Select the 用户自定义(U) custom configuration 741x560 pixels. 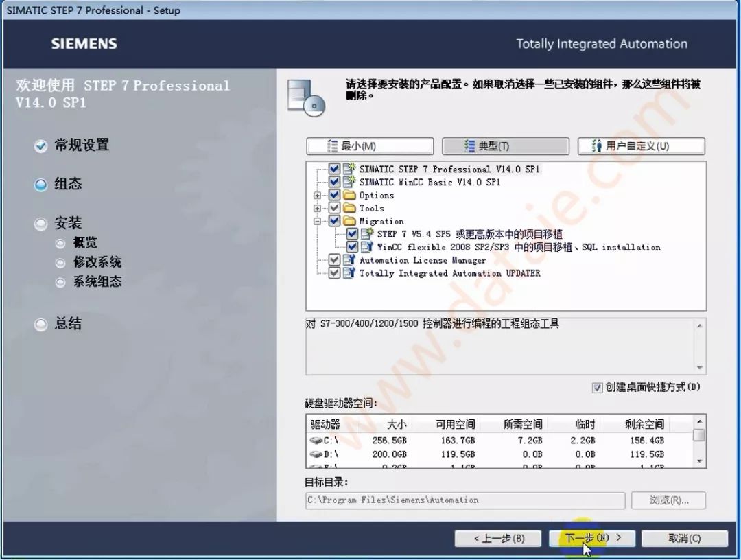point(641,146)
